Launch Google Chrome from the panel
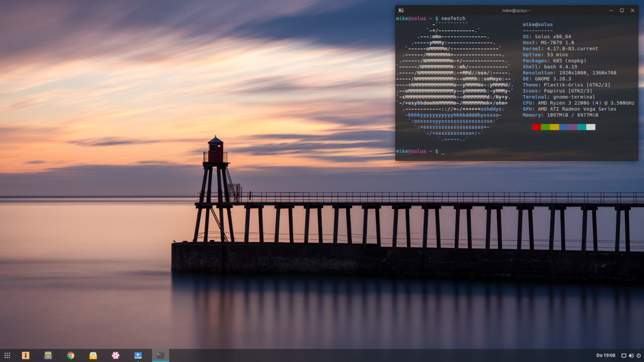This screenshot has width=644, height=362. (71, 355)
